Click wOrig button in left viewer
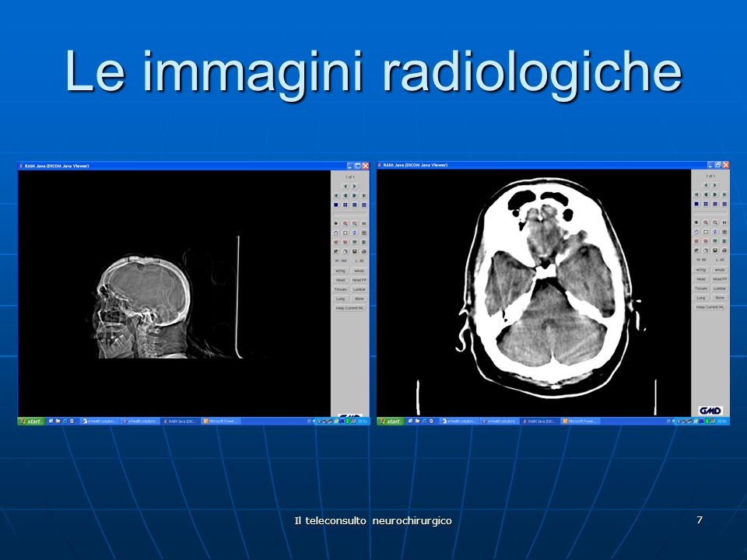The image size is (747, 560). point(341,271)
